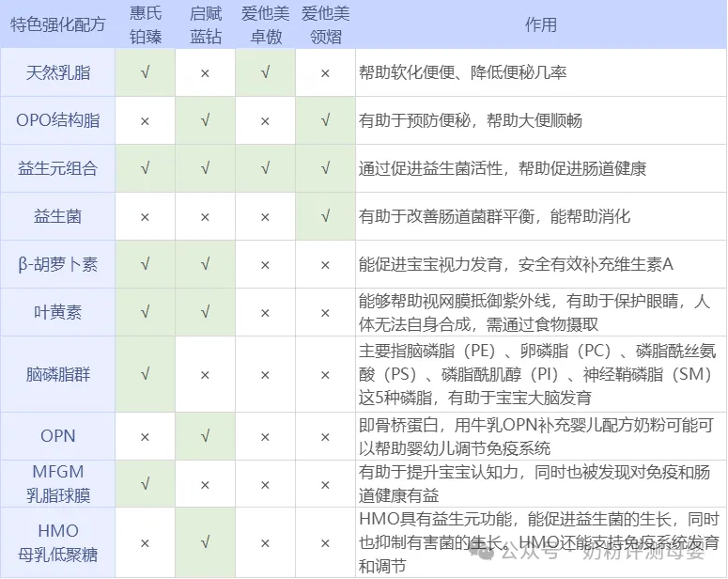Click 启赋蓝钻 check mark in β-胡萝卜素 row
728x579 pixels.
(x=205, y=264)
